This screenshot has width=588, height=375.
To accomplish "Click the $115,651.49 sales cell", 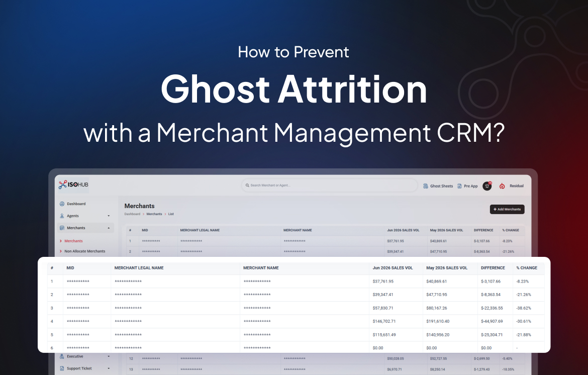I will click(384, 334).
